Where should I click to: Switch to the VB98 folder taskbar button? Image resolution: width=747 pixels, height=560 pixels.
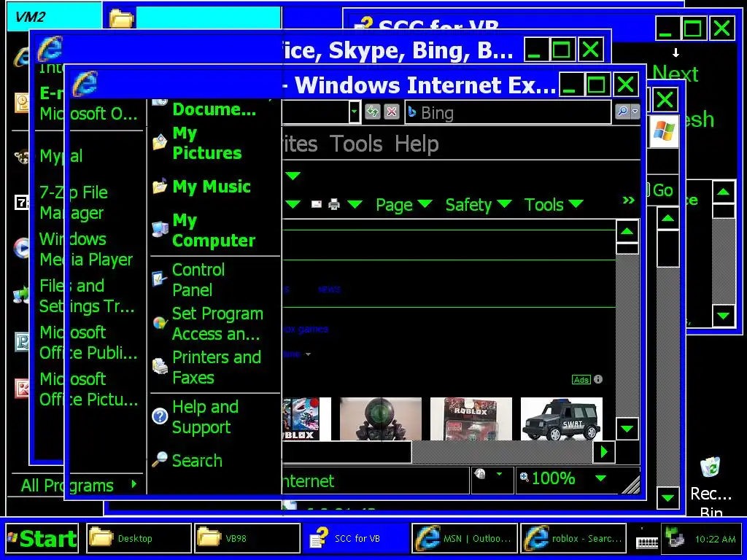[x=247, y=539]
